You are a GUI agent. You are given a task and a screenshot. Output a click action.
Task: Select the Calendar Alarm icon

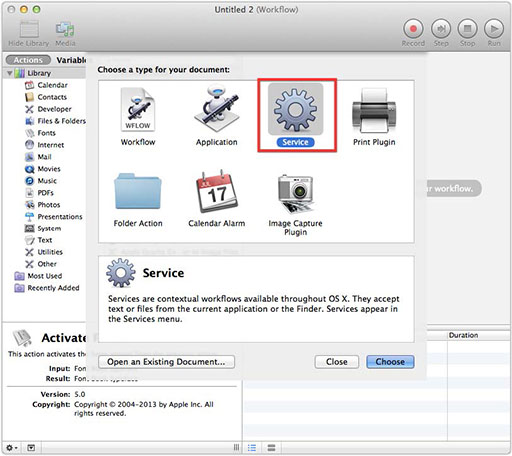coord(217,191)
